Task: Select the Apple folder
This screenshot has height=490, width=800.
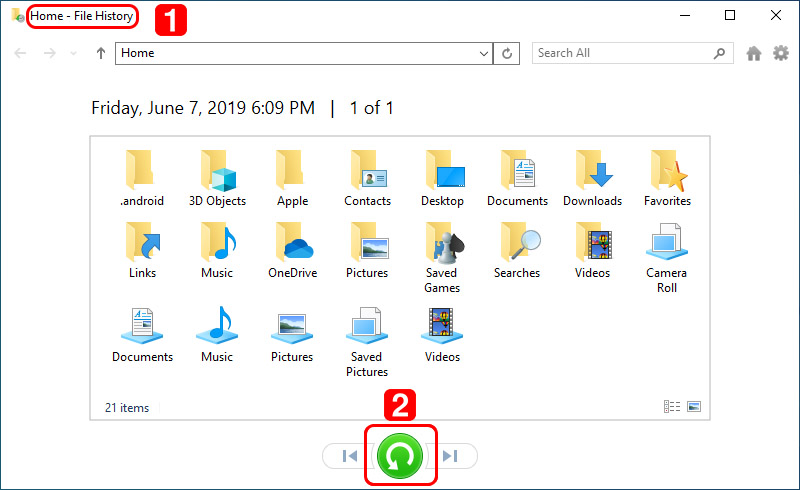Action: [292, 178]
